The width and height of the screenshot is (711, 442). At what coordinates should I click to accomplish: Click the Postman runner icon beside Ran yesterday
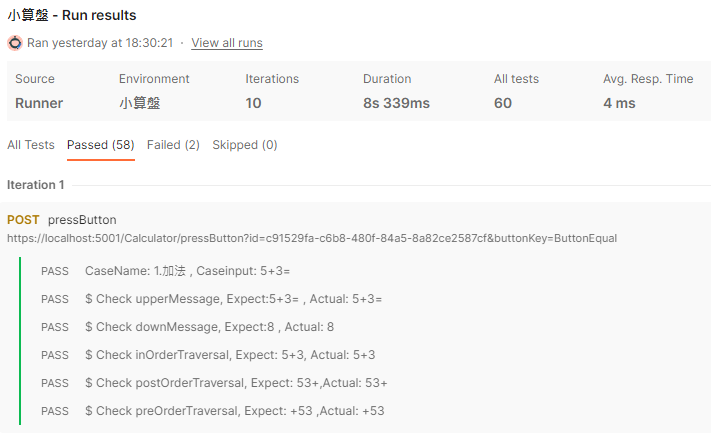point(14,43)
